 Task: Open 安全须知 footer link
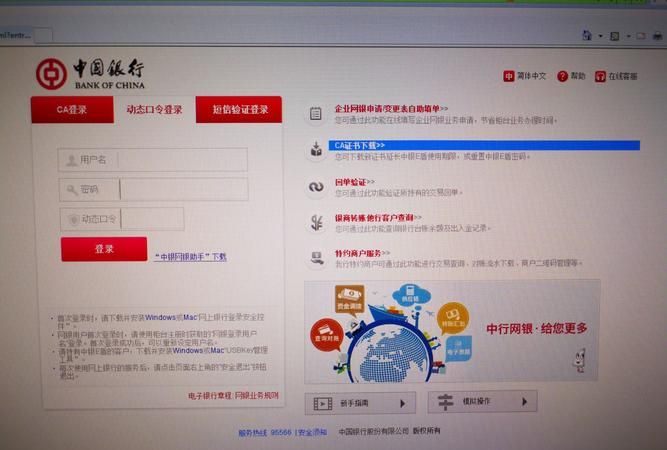(x=312, y=433)
